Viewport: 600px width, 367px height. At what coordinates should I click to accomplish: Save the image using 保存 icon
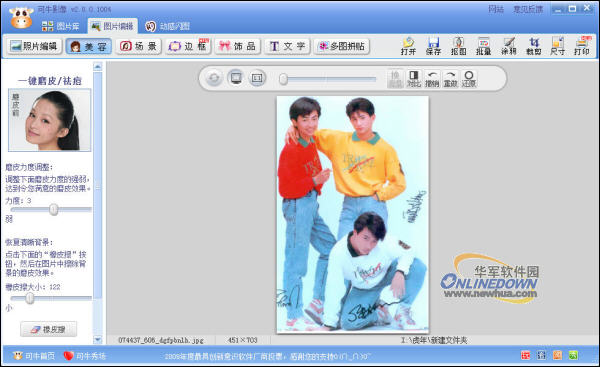pos(433,46)
